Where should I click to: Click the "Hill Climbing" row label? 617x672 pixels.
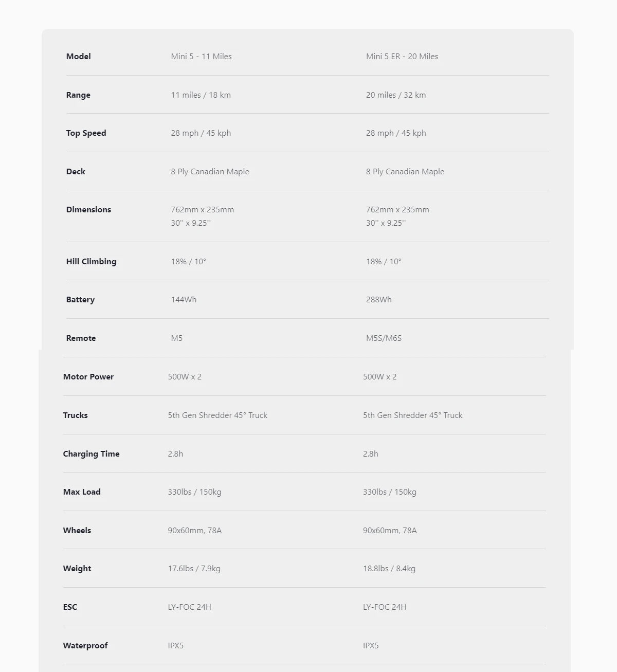coord(91,262)
